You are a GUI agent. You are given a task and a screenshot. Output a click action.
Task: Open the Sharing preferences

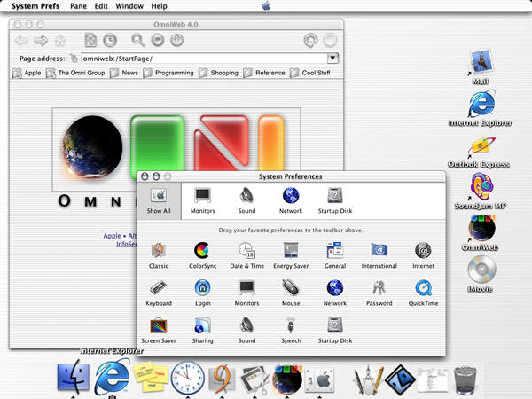(202, 326)
